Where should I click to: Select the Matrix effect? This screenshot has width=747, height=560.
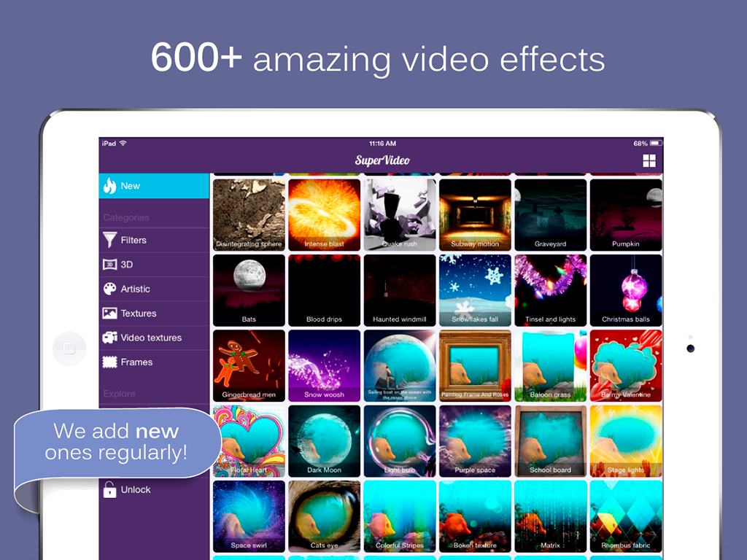click(x=550, y=516)
